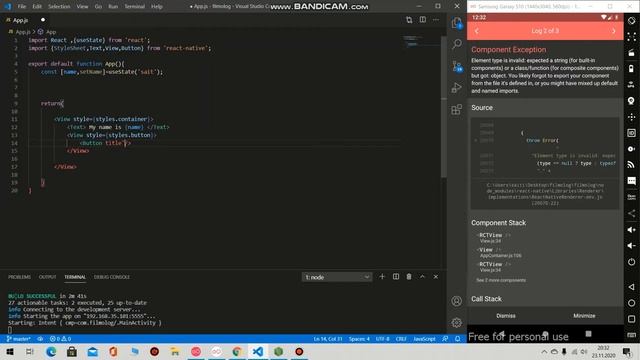Image resolution: width=640 pixels, height=360 pixels.
Task: Click 'Spaces: 4' indentation in status bar
Action: pyautogui.click(x=359, y=339)
